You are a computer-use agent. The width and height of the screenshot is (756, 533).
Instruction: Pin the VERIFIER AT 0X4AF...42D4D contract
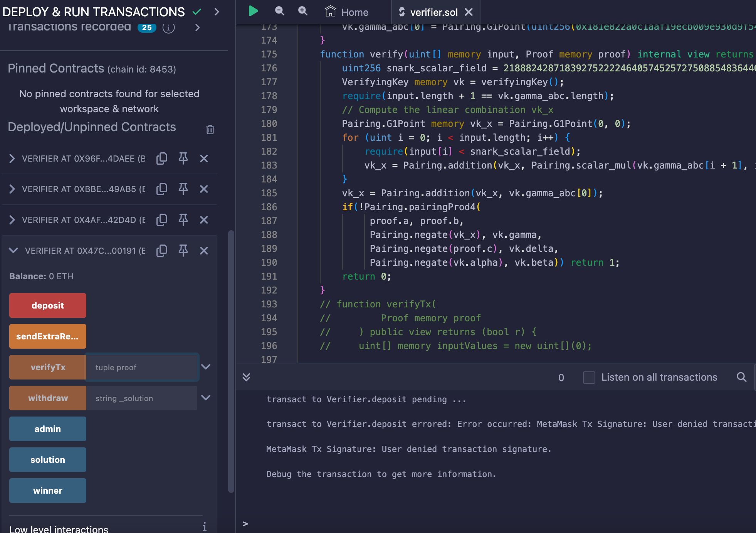(x=183, y=220)
